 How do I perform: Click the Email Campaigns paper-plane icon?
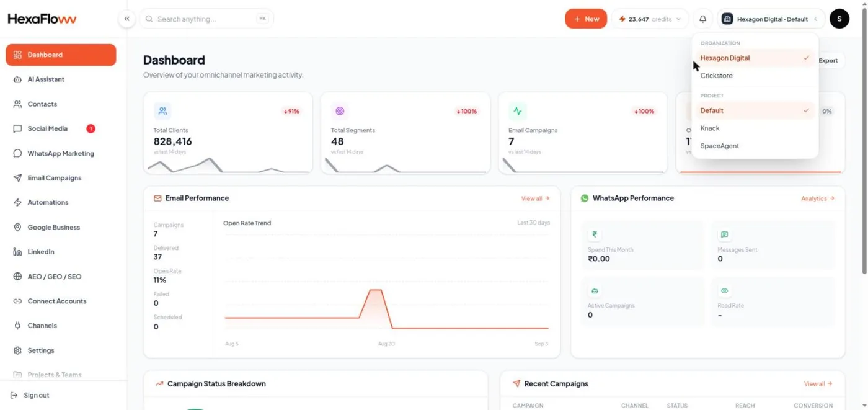coord(17,178)
